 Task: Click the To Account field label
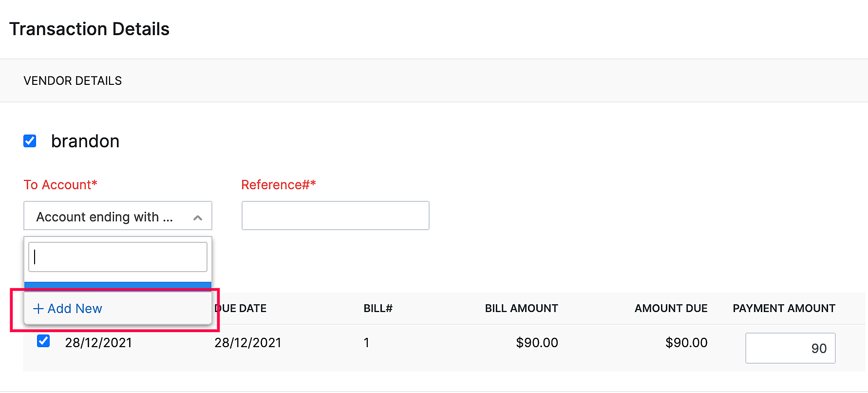(60, 185)
